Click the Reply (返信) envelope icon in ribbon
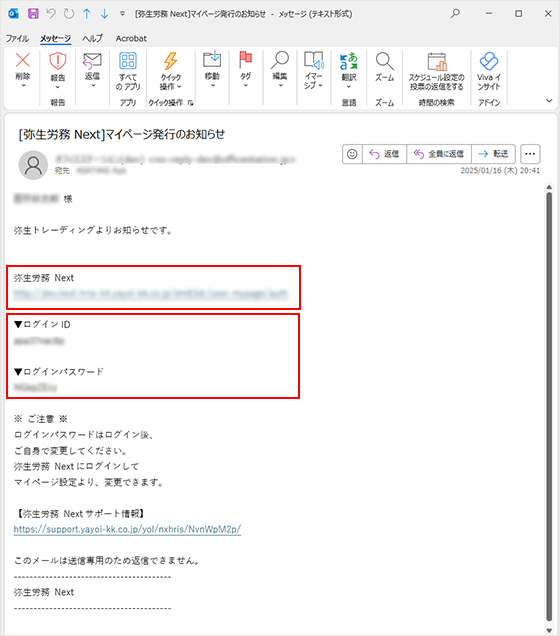 [x=92, y=61]
